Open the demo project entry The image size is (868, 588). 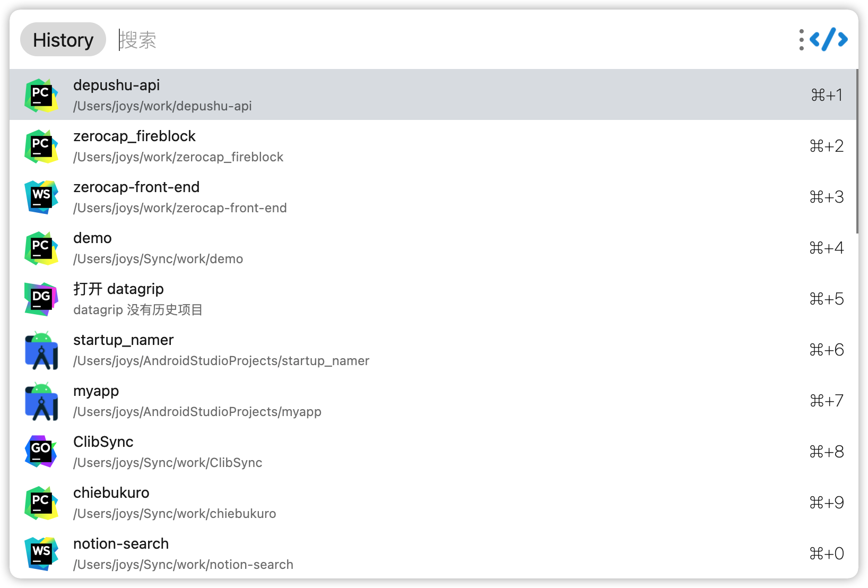coord(433,248)
